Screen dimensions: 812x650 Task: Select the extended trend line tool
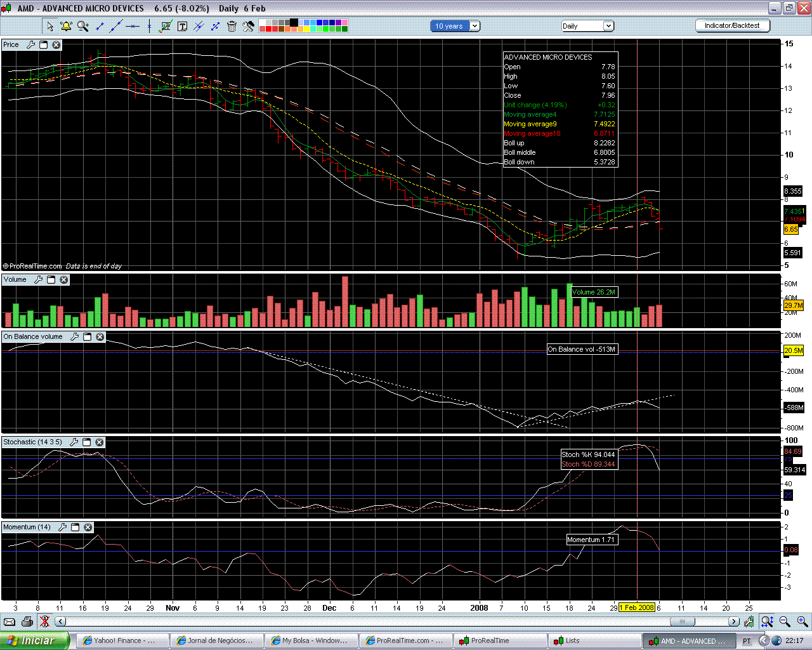coord(115,26)
